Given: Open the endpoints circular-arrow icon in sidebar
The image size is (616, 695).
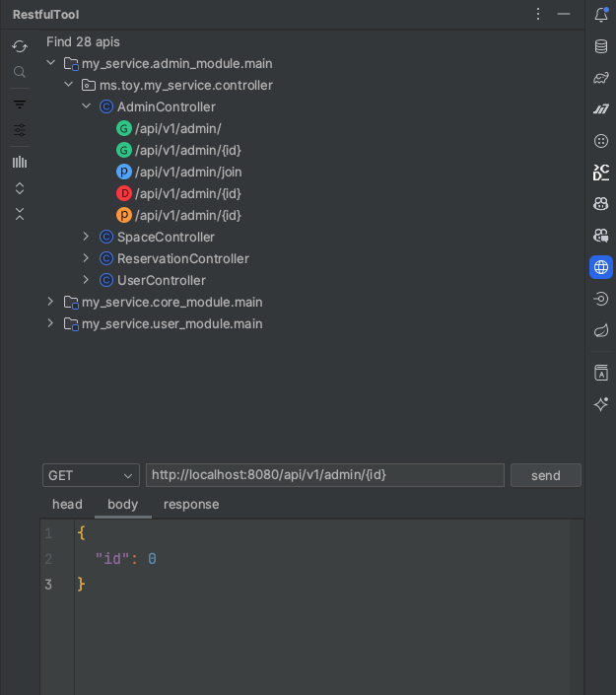Looking at the screenshot, I should (x=601, y=299).
